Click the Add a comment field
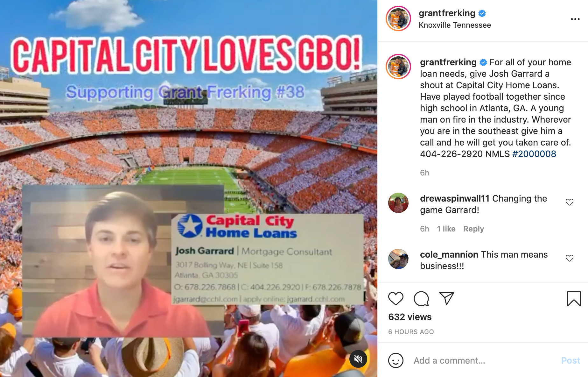588x377 pixels. click(x=484, y=360)
